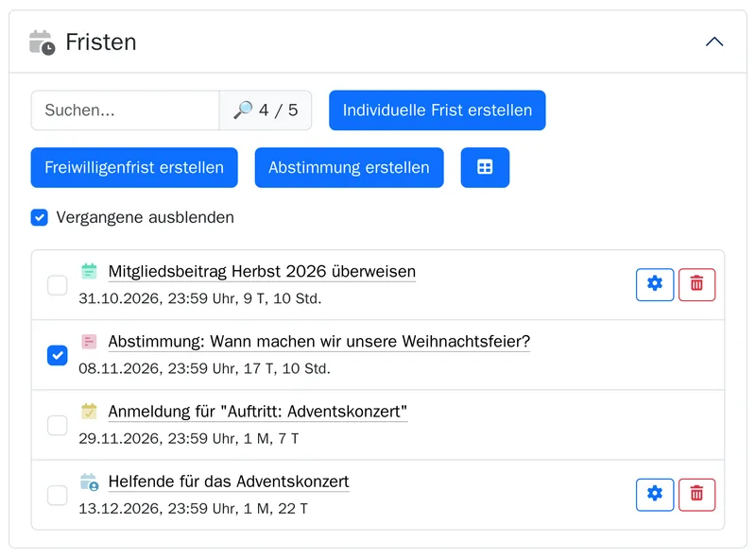
Task: Open Mitgliedsbeitrag Herbst 2026 überweisen link
Action: [262, 272]
